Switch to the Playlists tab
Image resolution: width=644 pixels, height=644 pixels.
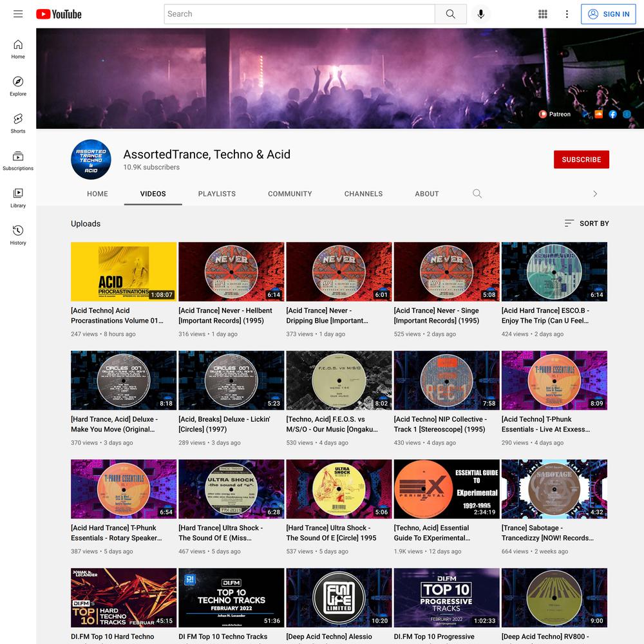217,194
